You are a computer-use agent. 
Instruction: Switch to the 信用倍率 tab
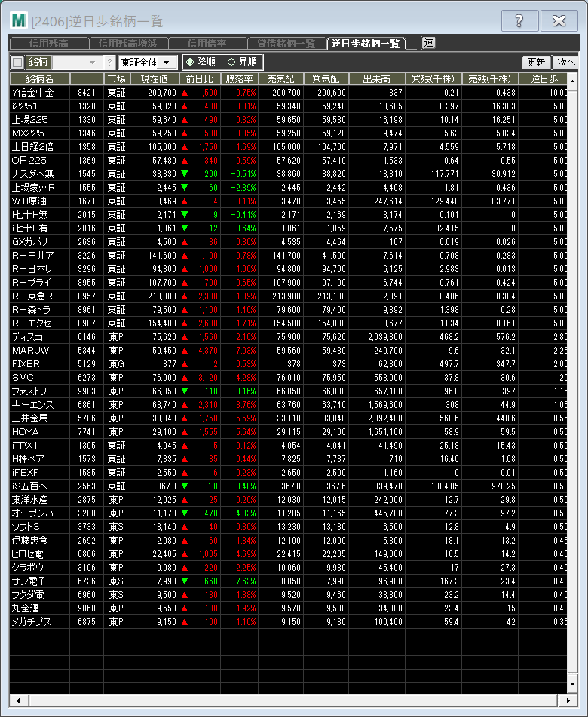pyautogui.click(x=207, y=44)
